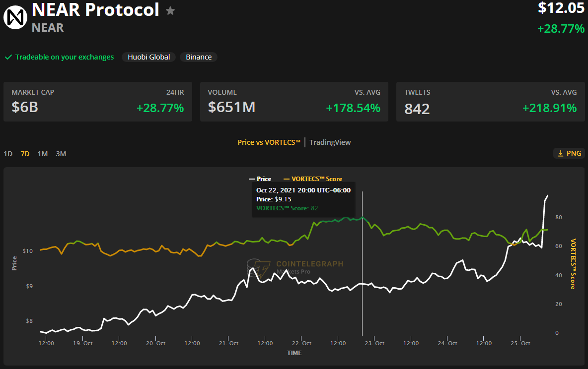Image resolution: width=588 pixels, height=369 pixels.
Task: Set chart range to 1D
Action: 8,154
